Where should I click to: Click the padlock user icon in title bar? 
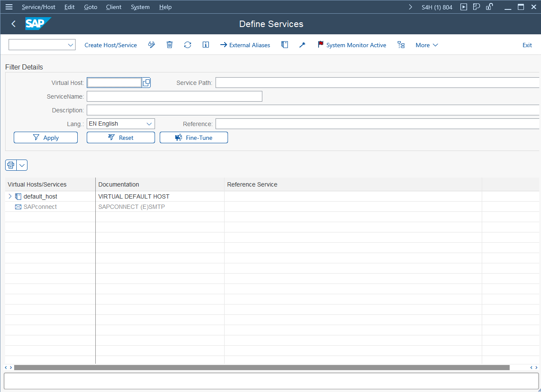pyautogui.click(x=489, y=7)
